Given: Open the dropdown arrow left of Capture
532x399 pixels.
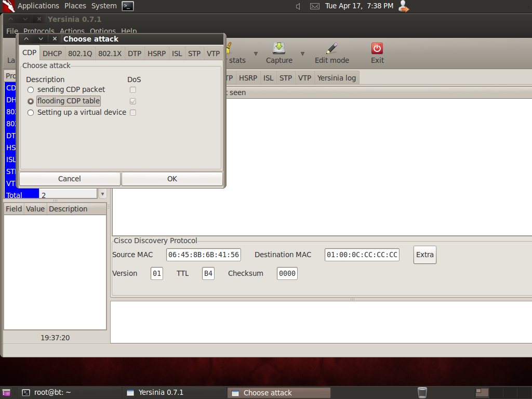Looking at the screenshot, I should [256, 54].
